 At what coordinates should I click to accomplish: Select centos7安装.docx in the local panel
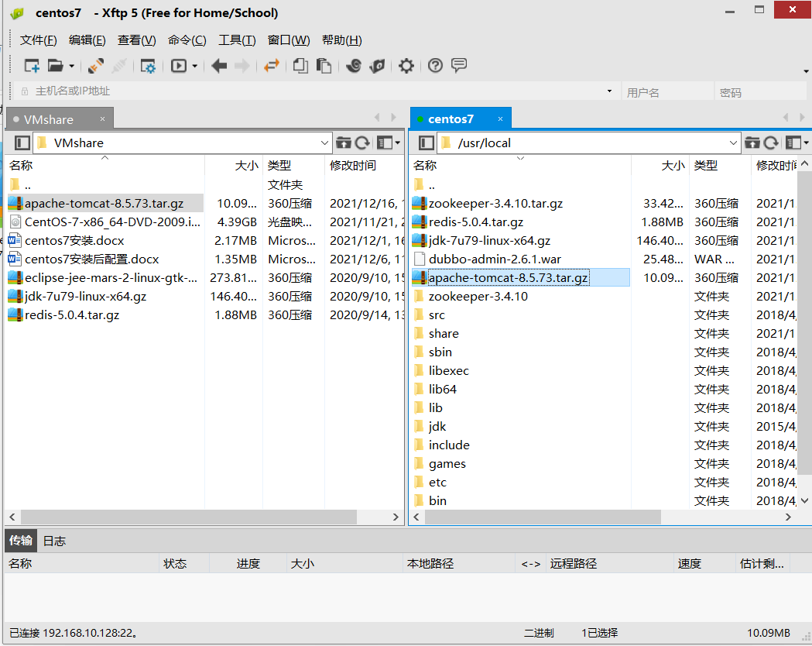pyautogui.click(x=104, y=241)
